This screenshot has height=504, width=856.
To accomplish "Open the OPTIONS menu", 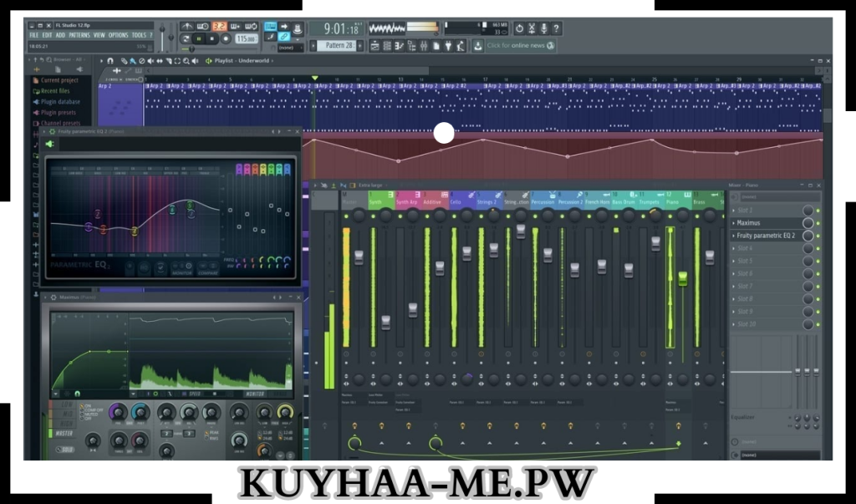I will 118,35.
